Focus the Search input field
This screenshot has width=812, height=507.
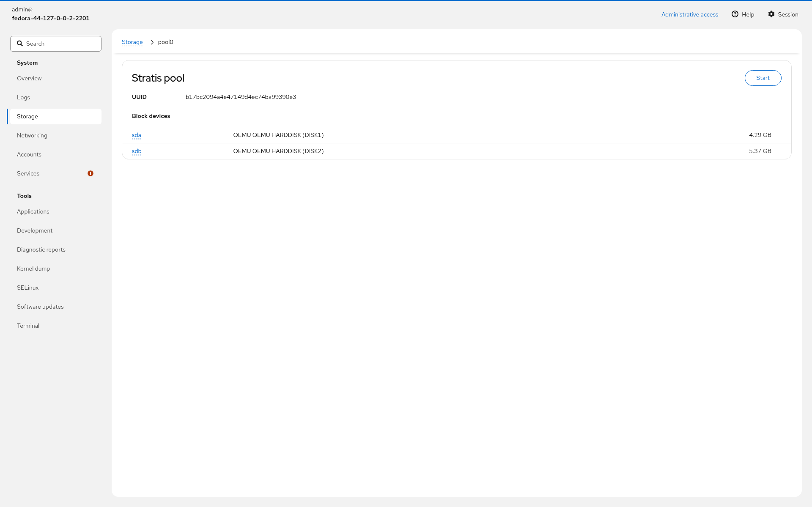(x=56, y=44)
